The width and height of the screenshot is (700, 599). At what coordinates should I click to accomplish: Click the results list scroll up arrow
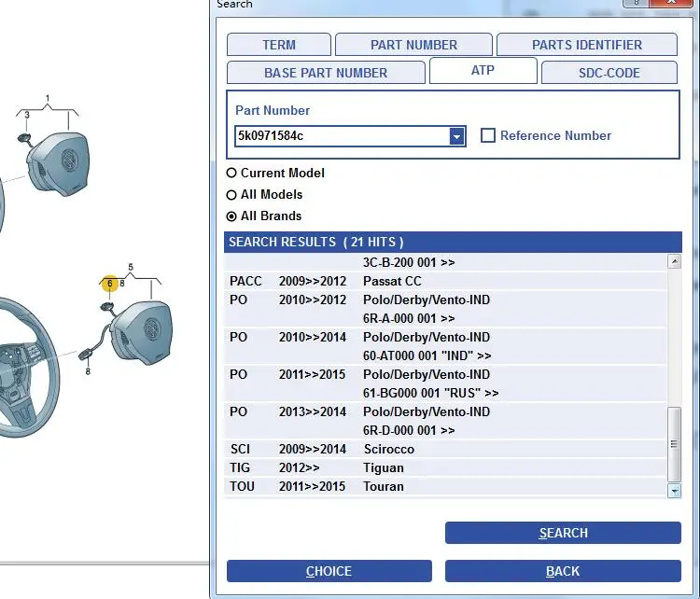(674, 261)
